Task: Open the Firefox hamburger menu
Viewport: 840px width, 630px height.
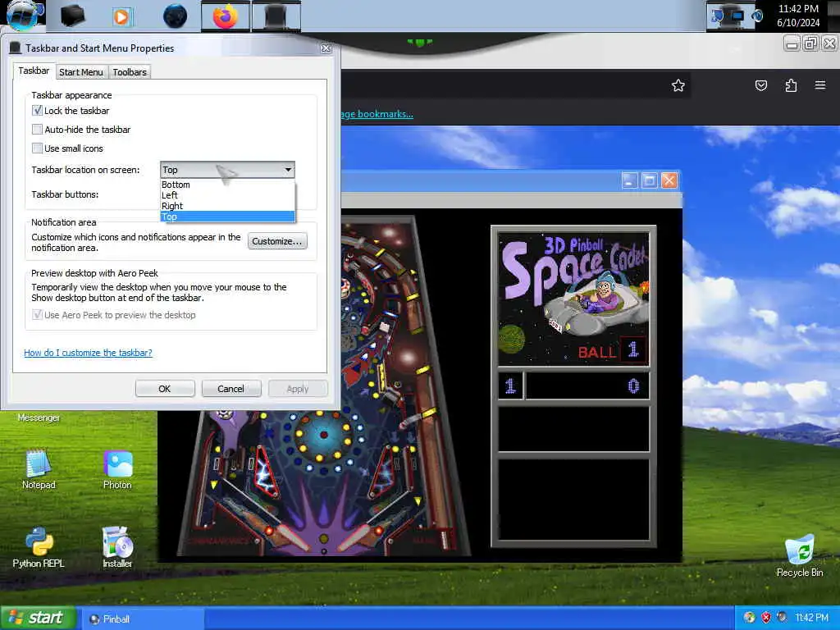Action: tap(819, 84)
